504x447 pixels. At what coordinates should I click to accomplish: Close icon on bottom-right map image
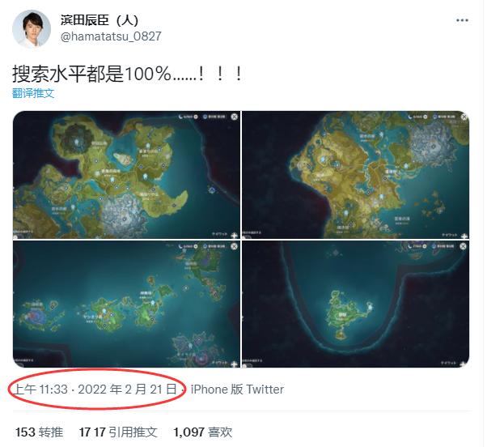(x=463, y=246)
